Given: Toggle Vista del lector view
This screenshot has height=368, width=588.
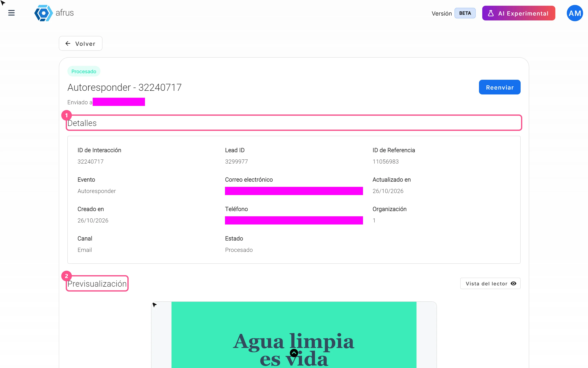Looking at the screenshot, I should click(490, 284).
